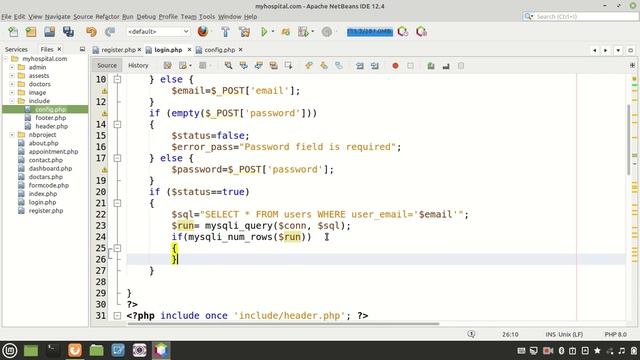Switch to the Services panel tab
640x360 pixels.
click(16, 49)
